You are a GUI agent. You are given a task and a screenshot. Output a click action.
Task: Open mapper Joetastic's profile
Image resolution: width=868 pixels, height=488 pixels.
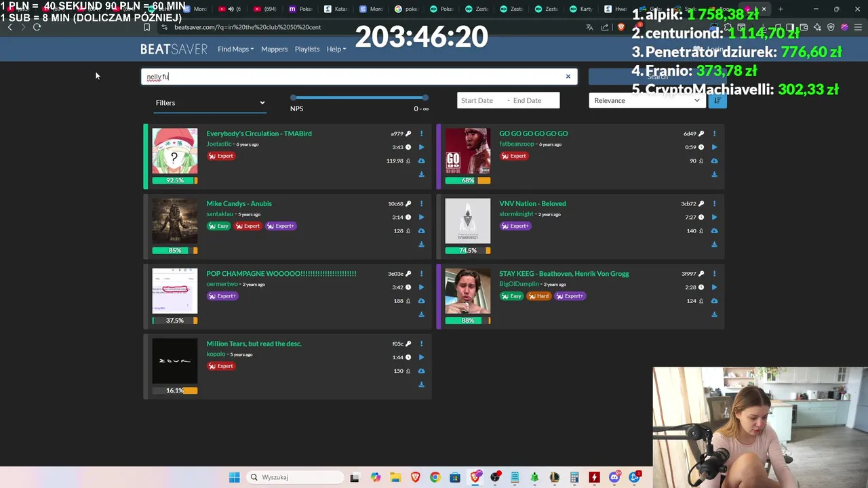coord(219,144)
